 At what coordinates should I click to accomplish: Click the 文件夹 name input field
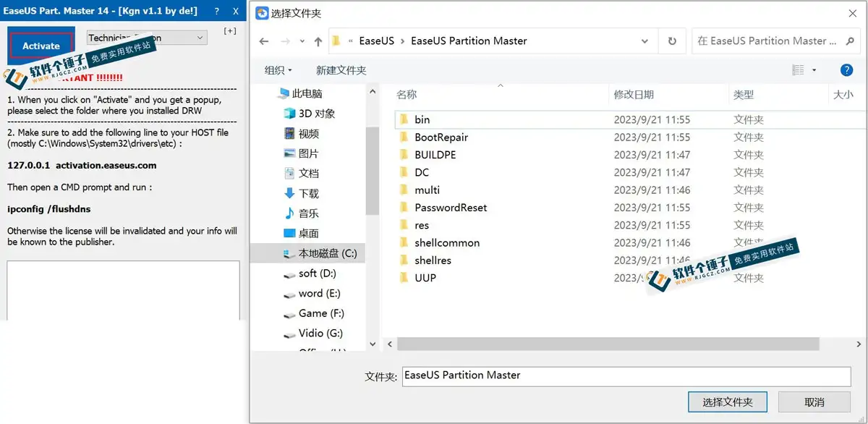pyautogui.click(x=626, y=376)
